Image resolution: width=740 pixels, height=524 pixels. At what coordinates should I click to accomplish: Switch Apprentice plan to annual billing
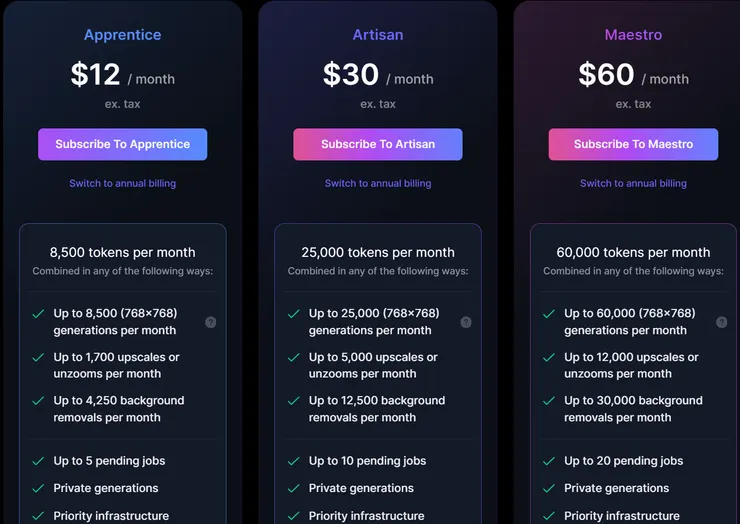[x=122, y=183]
